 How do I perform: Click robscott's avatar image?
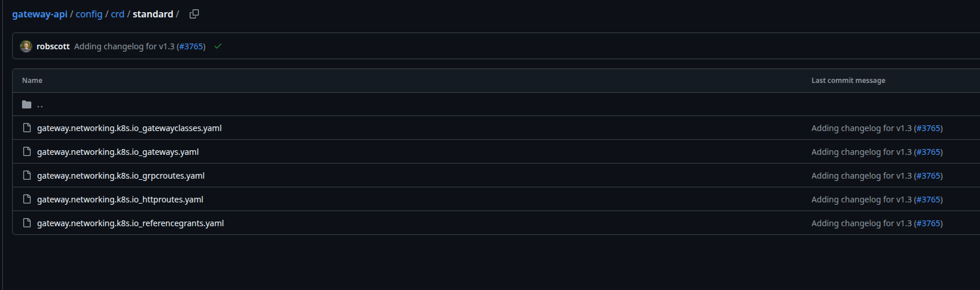coord(26,46)
